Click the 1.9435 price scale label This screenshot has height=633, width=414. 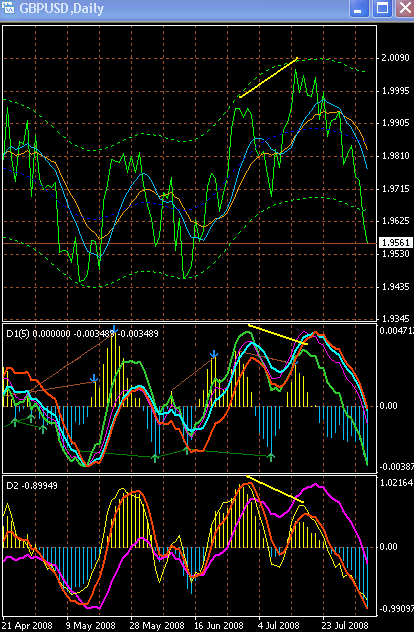pyautogui.click(x=395, y=287)
